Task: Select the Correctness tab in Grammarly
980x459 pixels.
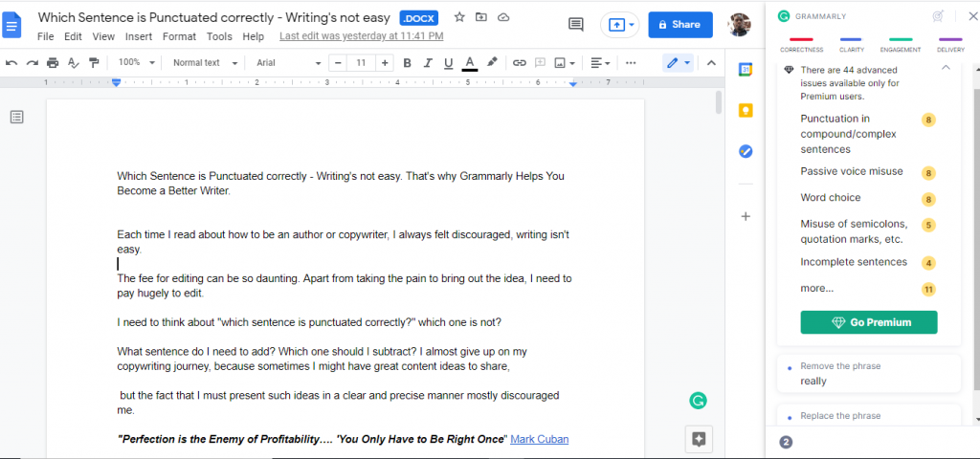Action: pos(801,45)
